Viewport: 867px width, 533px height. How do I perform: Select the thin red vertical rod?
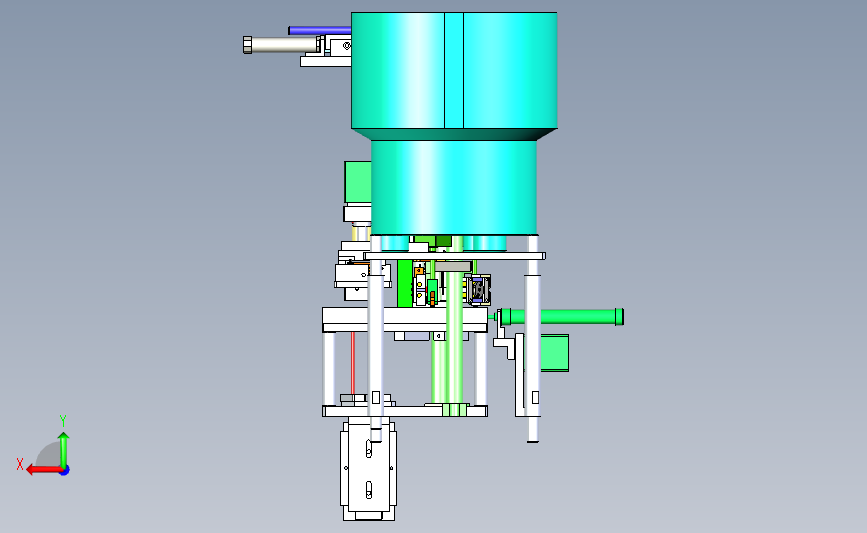tap(353, 363)
